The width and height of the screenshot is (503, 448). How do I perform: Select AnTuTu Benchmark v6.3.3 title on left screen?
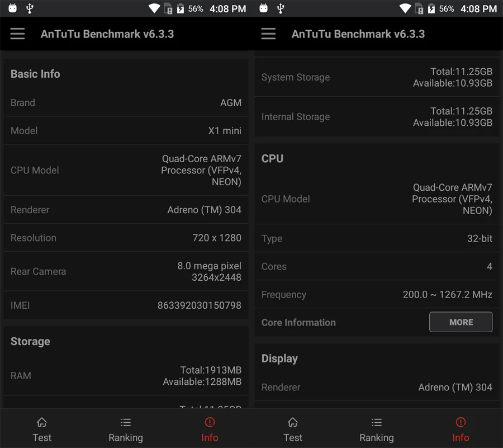pyautogui.click(x=107, y=34)
